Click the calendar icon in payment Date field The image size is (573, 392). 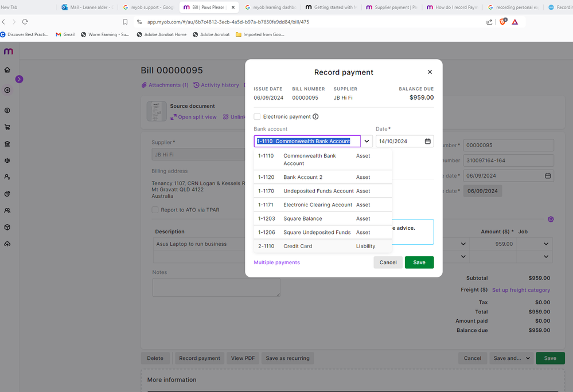[427, 141]
